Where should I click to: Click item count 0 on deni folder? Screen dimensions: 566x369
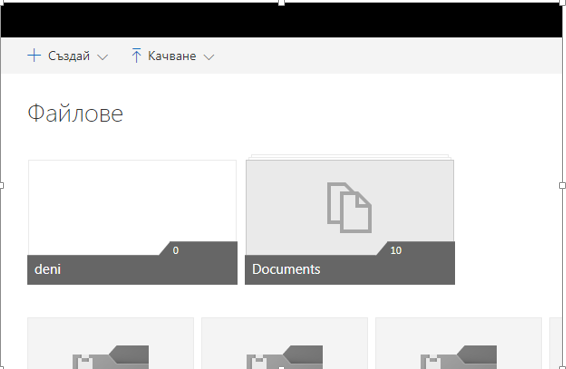tap(175, 250)
